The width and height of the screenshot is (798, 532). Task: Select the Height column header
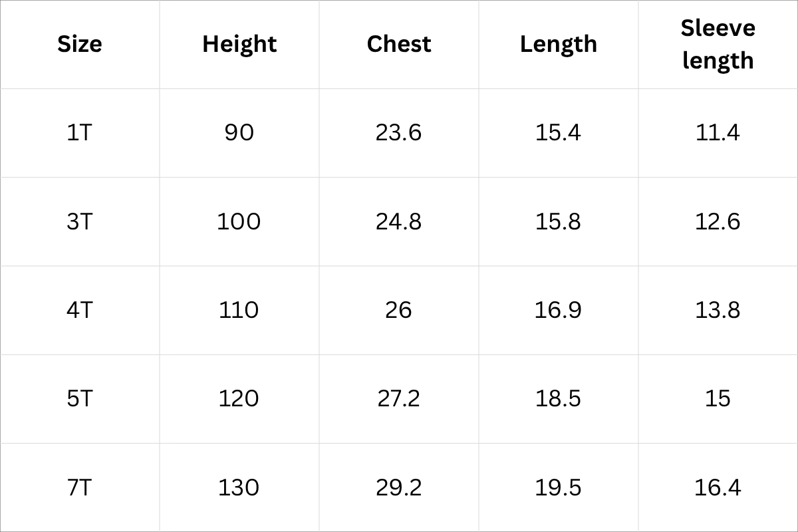pyautogui.click(x=239, y=44)
